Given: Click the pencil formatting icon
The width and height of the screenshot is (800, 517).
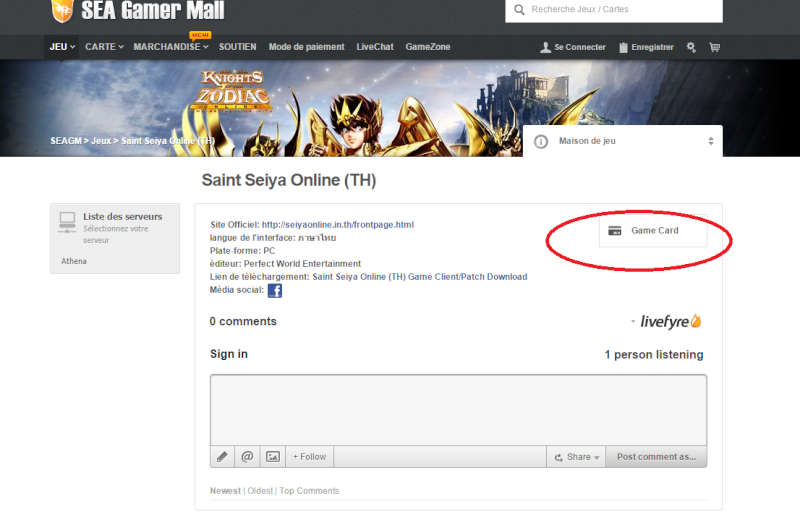Looking at the screenshot, I should (222, 457).
